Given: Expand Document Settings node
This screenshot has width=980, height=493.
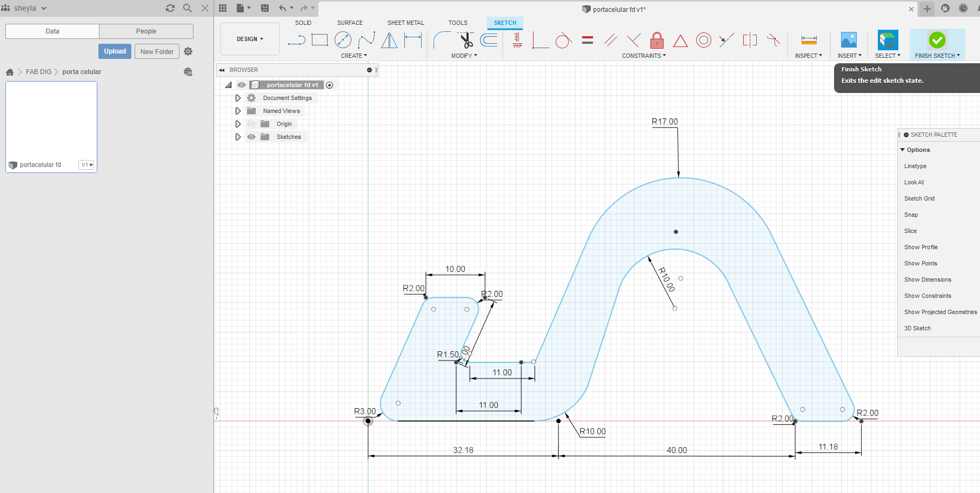Looking at the screenshot, I should point(238,98).
